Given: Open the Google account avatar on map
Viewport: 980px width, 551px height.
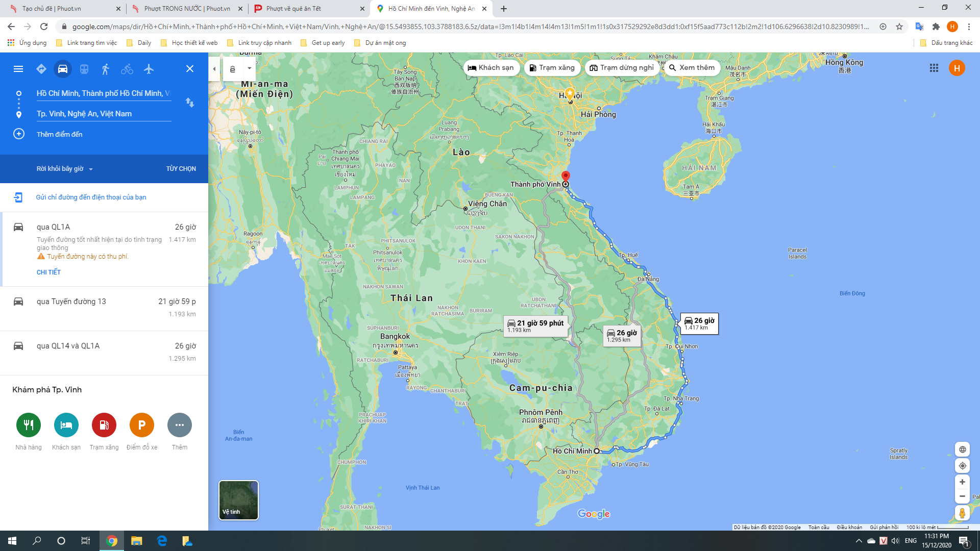Looking at the screenshot, I should tap(957, 68).
